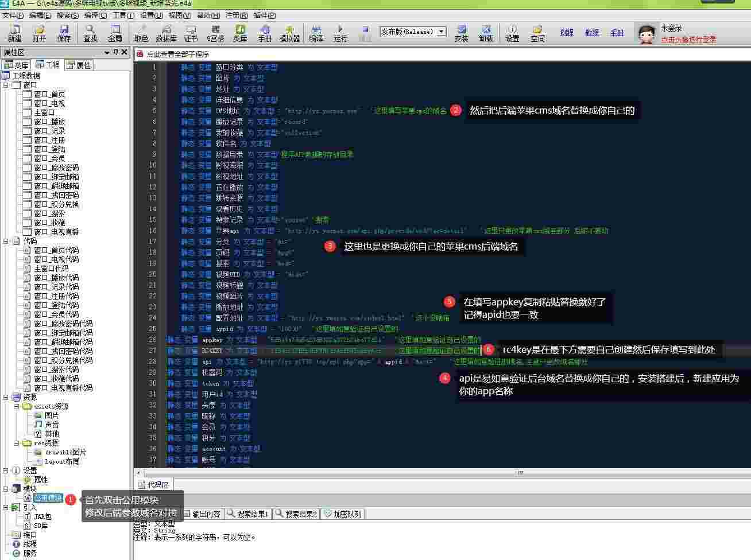Collapse the assets资源 folder node

(17, 406)
